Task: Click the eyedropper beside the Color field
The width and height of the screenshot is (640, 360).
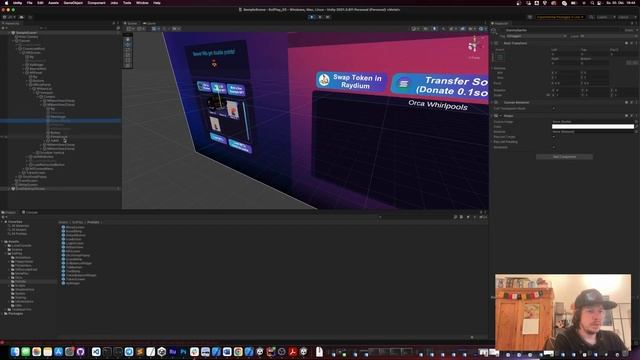Action: click(x=636, y=127)
